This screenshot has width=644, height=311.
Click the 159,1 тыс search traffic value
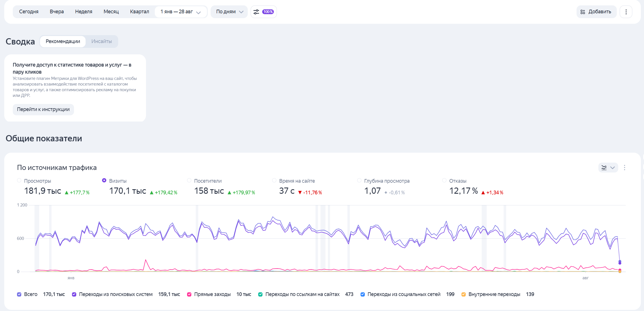tap(169, 294)
